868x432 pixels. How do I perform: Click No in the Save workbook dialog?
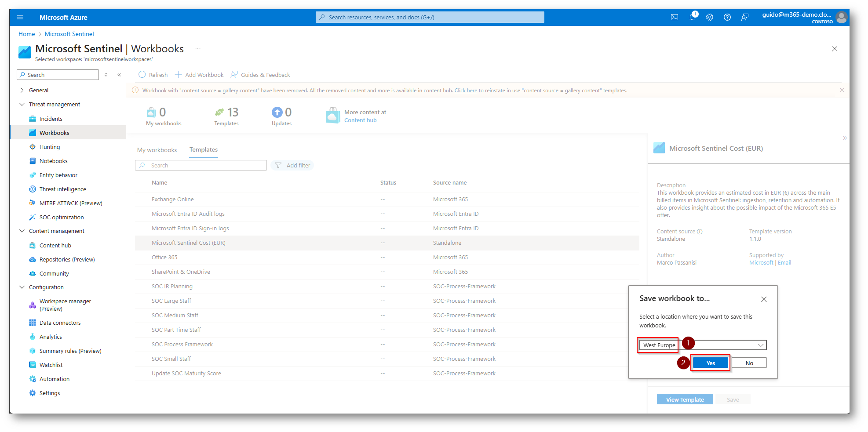(749, 363)
